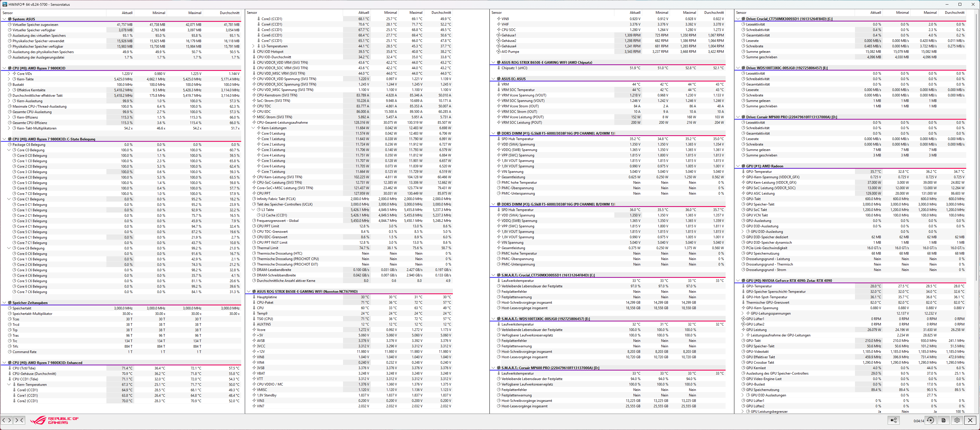Collapse the ASUS EC: ASUS section
This screenshot has width=980, height=430.
(493, 79)
